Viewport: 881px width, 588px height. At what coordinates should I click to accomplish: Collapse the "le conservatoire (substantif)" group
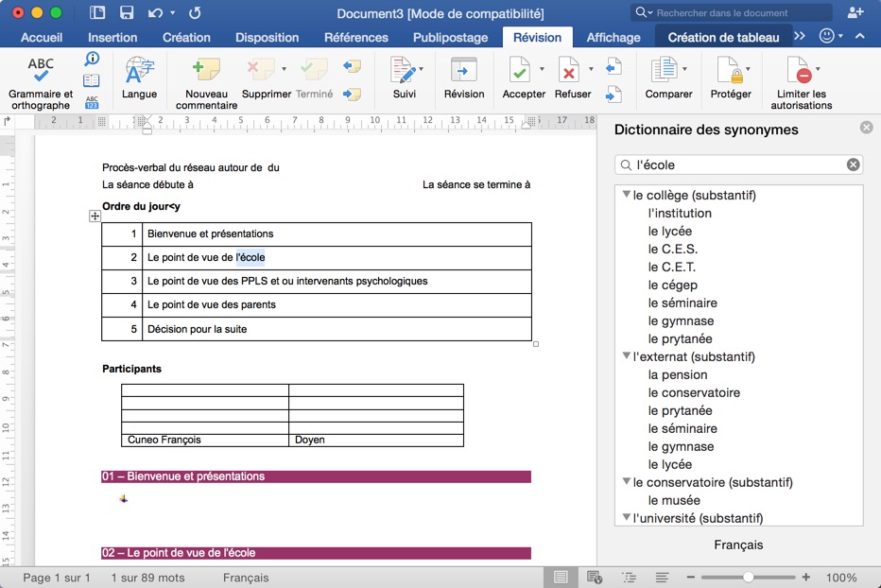[x=626, y=481]
